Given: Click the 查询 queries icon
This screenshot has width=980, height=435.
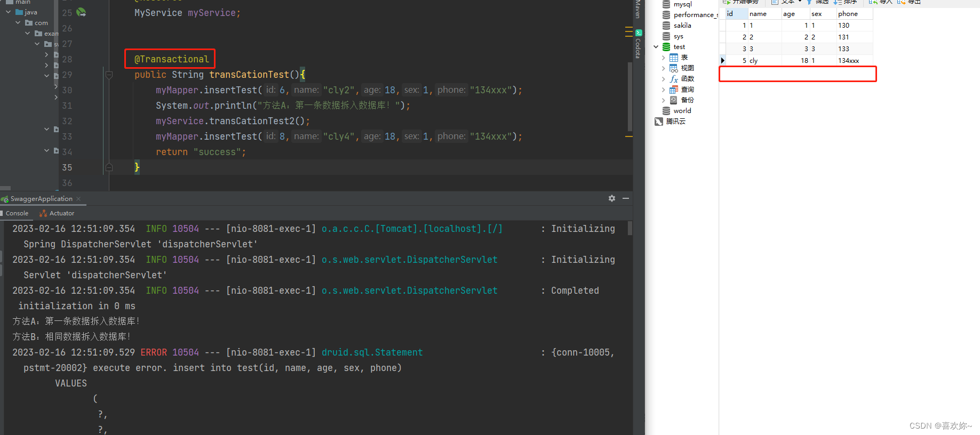Looking at the screenshot, I should click(674, 90).
